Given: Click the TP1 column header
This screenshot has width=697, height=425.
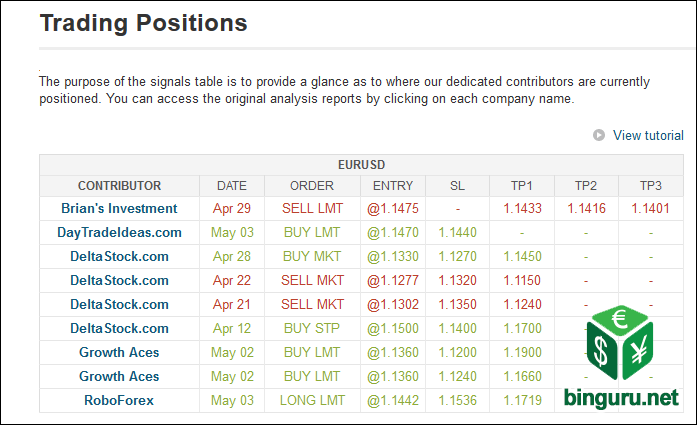Looking at the screenshot, I should click(521, 185).
